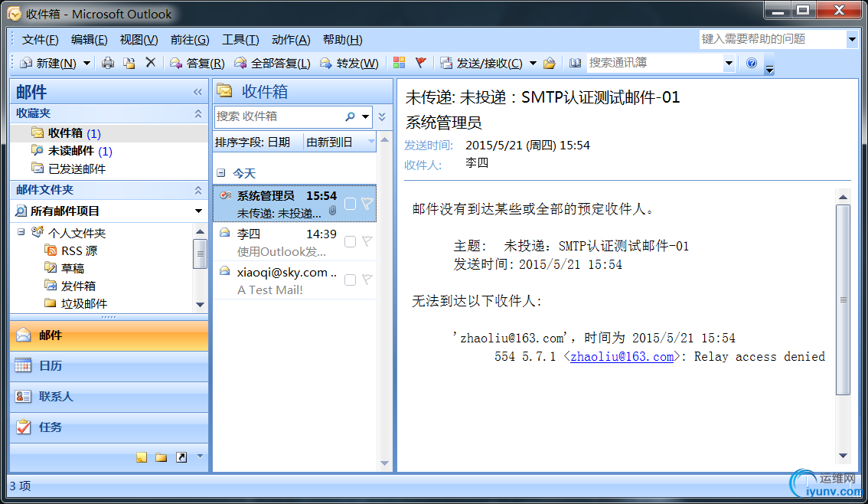Screen dimensions: 868x504
Task: Click the 发送/接收(C) button
Action: coord(481,63)
